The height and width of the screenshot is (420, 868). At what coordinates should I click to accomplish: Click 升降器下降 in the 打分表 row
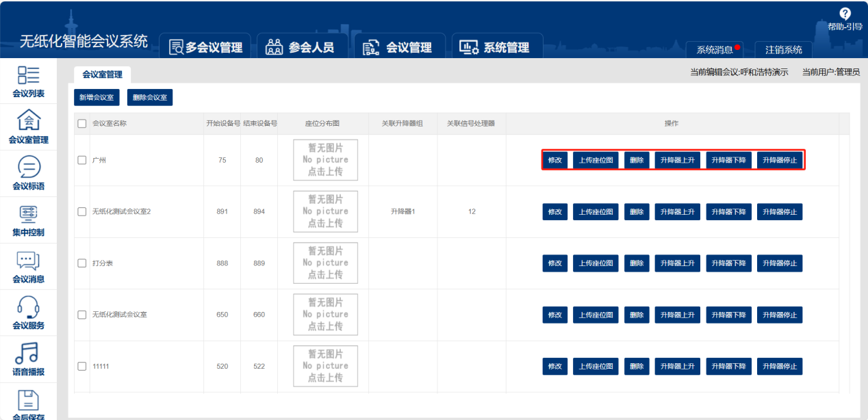pyautogui.click(x=728, y=263)
